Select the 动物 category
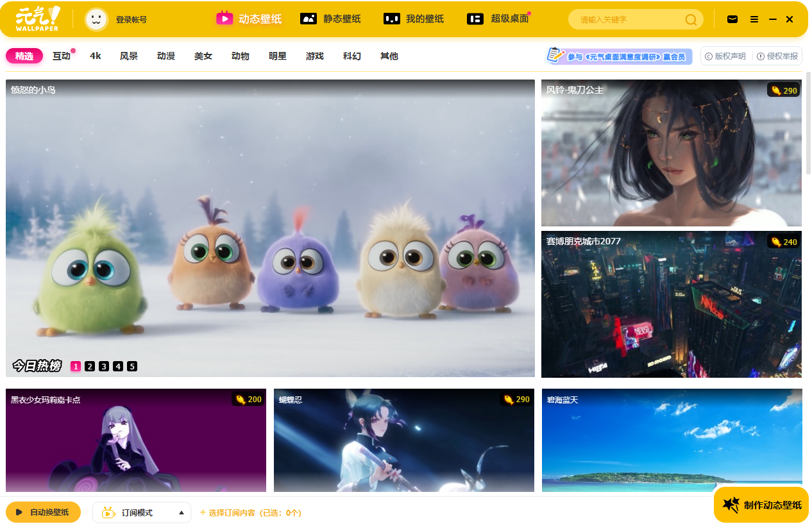 pos(241,56)
